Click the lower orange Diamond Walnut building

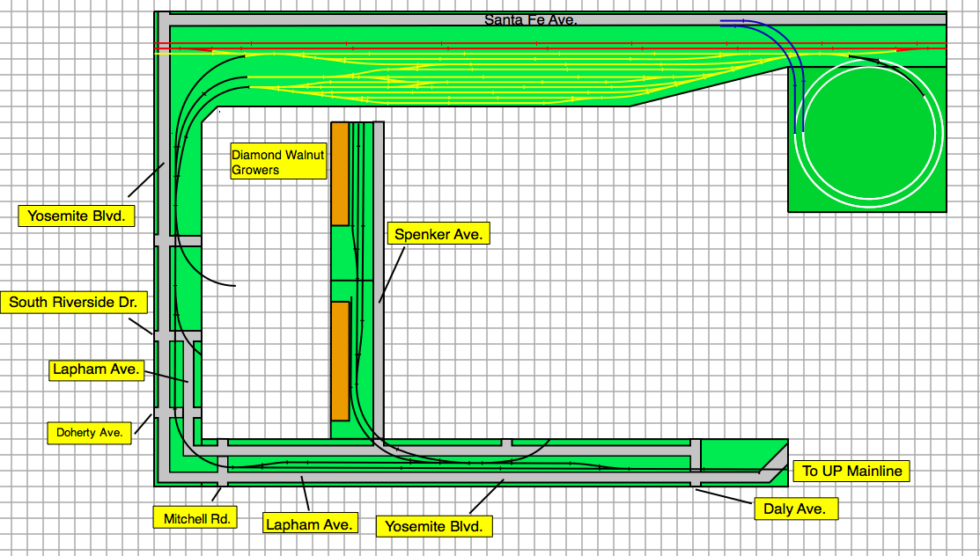pyautogui.click(x=340, y=361)
